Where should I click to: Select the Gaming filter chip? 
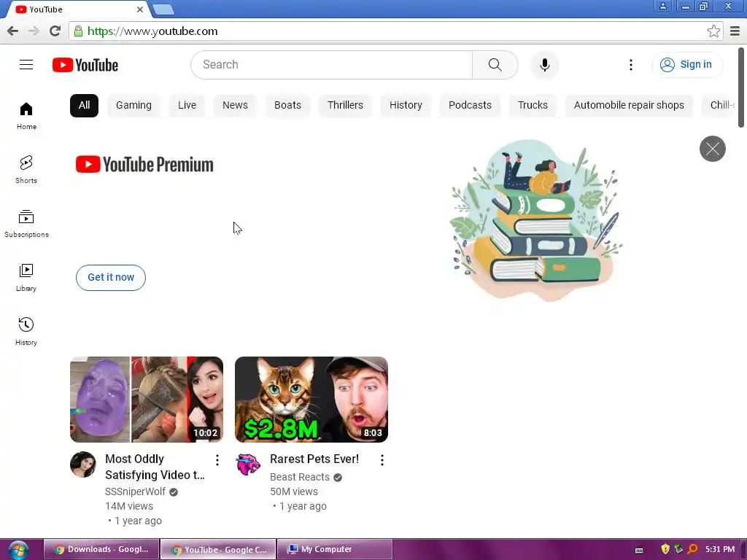tap(134, 105)
